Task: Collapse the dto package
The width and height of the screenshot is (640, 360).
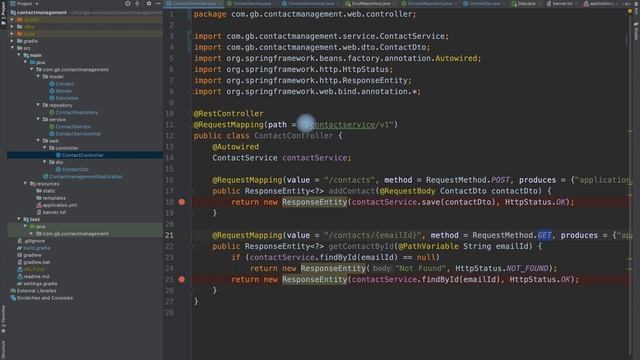Action: pos(45,162)
